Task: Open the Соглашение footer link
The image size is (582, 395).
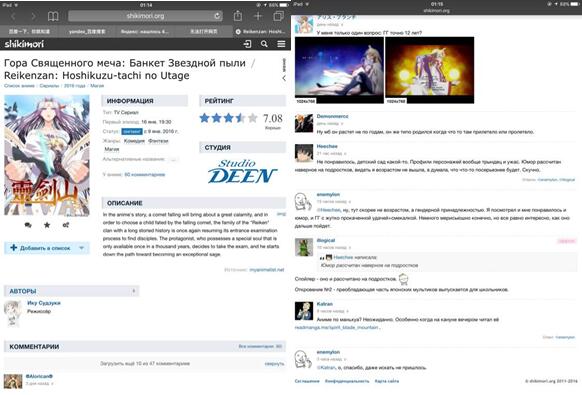Action: tap(307, 381)
